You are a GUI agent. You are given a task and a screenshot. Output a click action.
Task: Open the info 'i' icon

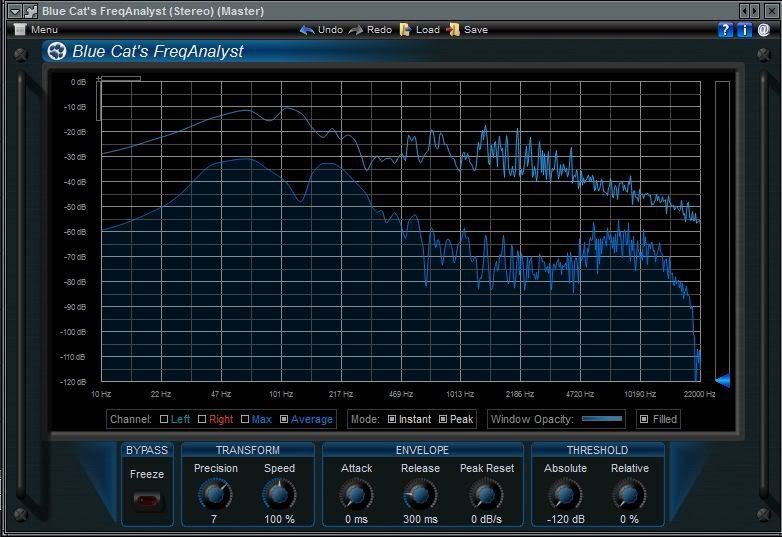(744, 30)
